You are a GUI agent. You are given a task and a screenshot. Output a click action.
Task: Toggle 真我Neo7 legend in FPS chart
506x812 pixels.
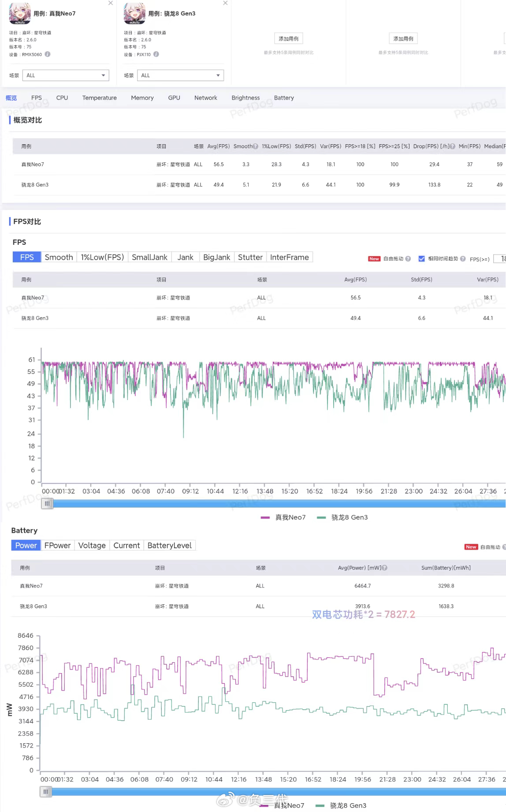coord(283,517)
